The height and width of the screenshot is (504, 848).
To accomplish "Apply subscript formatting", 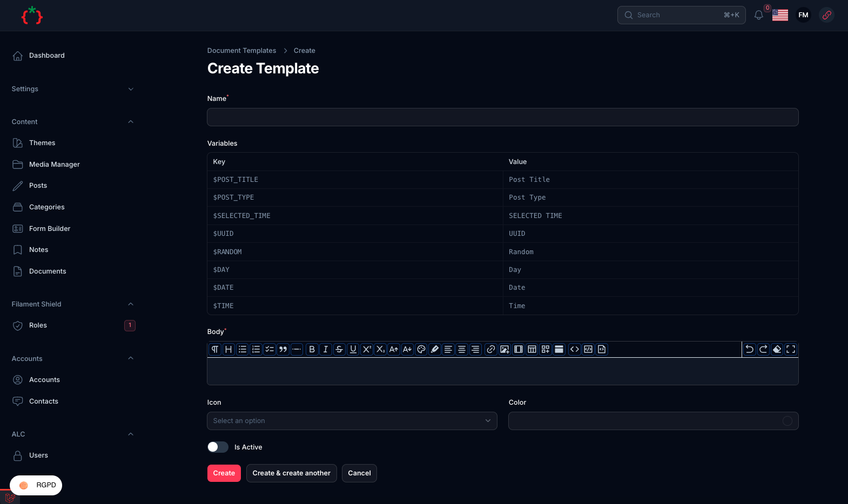I will [380, 349].
